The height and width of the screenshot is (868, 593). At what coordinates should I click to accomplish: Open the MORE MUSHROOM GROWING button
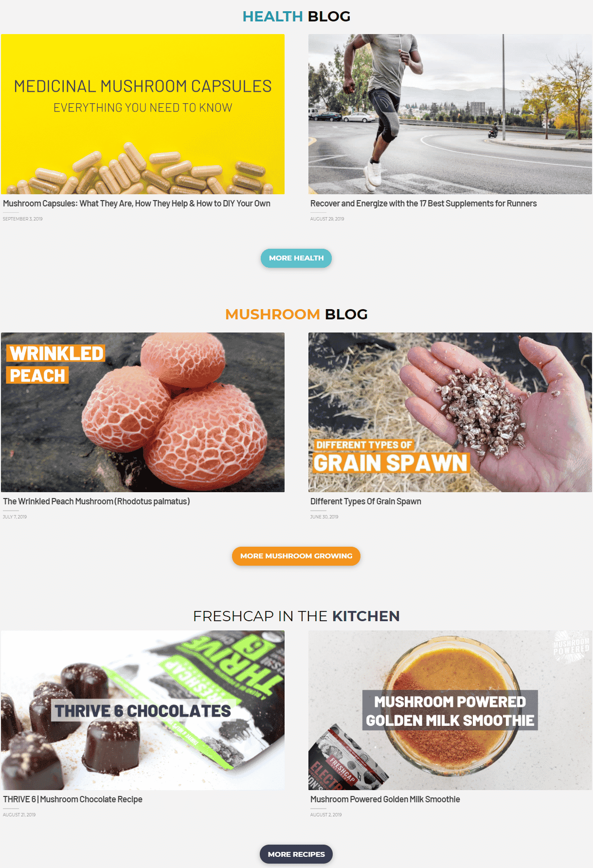296,556
